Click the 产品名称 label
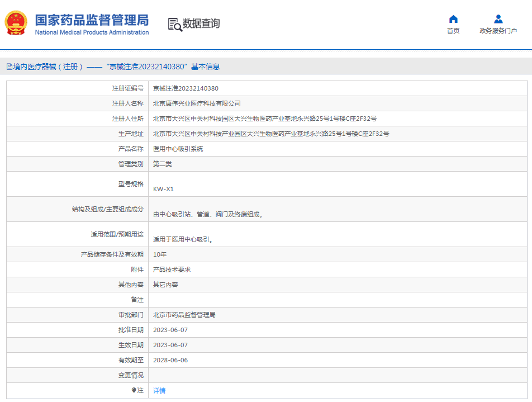This screenshot has height=402, width=532. (x=131, y=149)
